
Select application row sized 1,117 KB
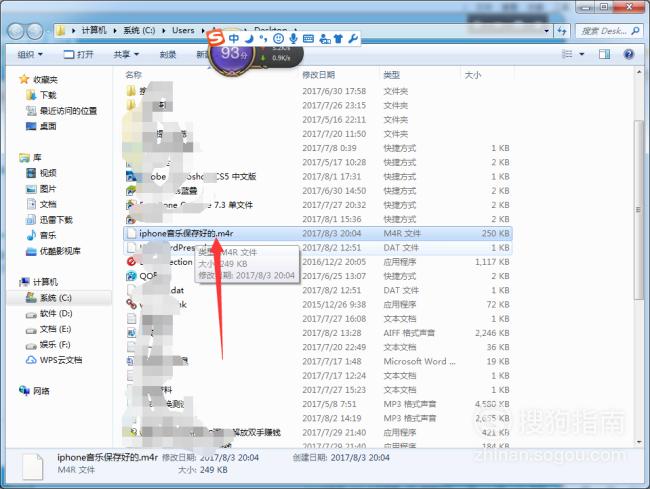click(x=318, y=262)
